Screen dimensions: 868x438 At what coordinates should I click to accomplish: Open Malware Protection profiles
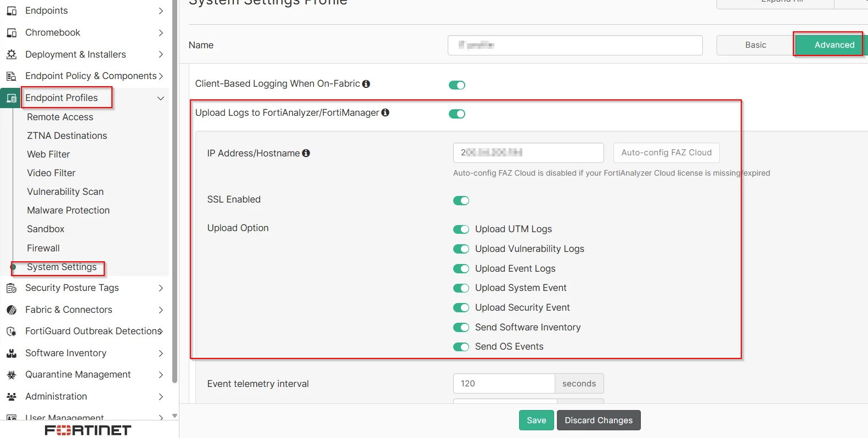[69, 210]
